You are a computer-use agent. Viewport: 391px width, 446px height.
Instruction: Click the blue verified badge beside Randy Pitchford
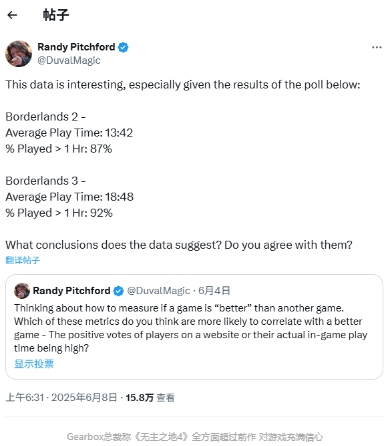(x=123, y=47)
